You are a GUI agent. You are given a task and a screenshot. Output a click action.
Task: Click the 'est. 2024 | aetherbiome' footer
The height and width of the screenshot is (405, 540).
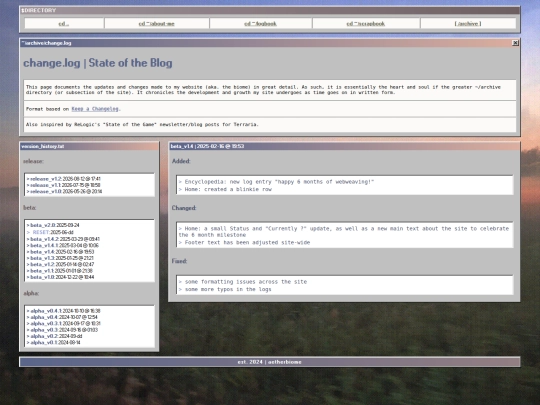coord(270,362)
